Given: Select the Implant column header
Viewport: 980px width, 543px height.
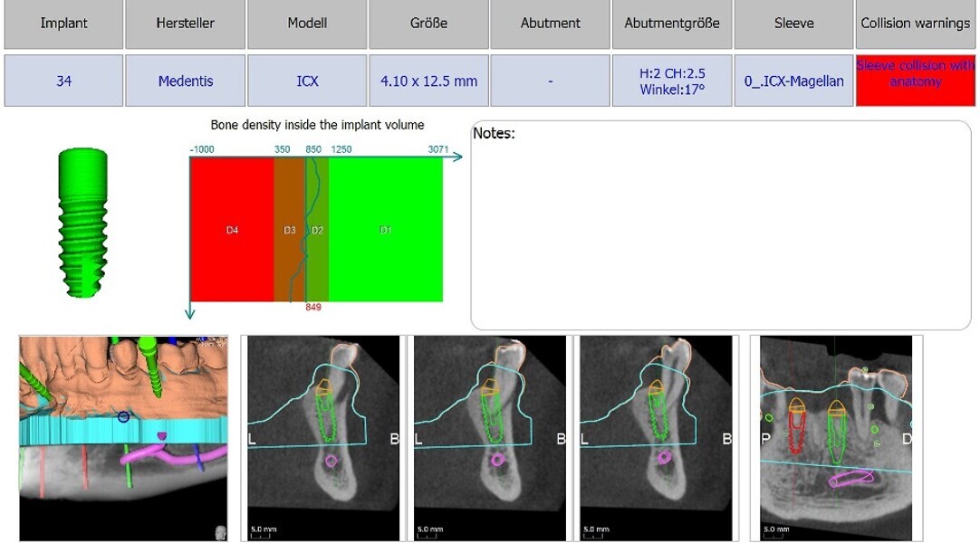Looking at the screenshot, I should coord(63,24).
